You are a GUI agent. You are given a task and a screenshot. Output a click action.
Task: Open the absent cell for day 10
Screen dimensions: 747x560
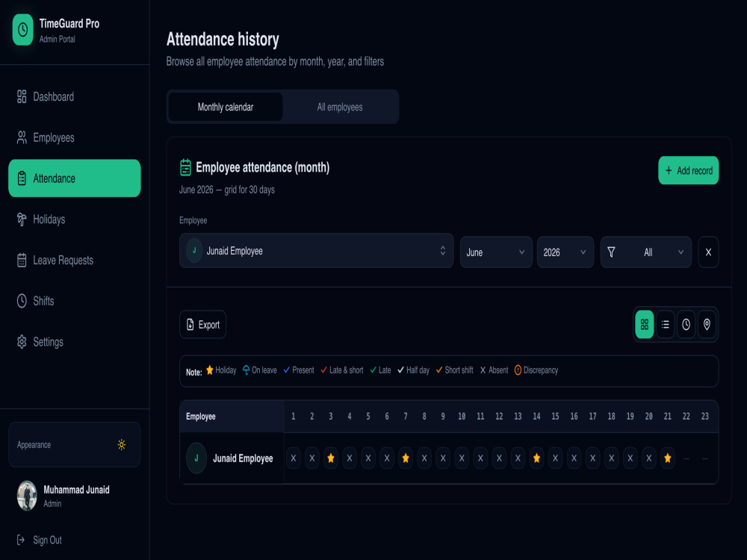coord(462,458)
